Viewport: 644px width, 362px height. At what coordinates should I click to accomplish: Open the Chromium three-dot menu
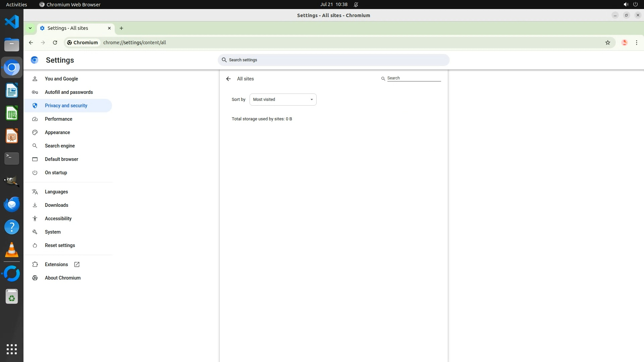(x=636, y=43)
